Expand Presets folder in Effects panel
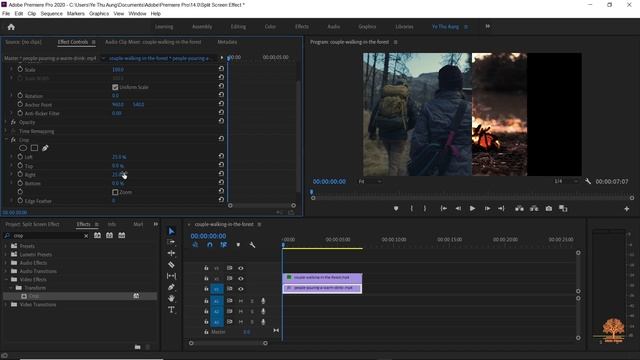This screenshot has height=360, width=640. click(x=6, y=246)
